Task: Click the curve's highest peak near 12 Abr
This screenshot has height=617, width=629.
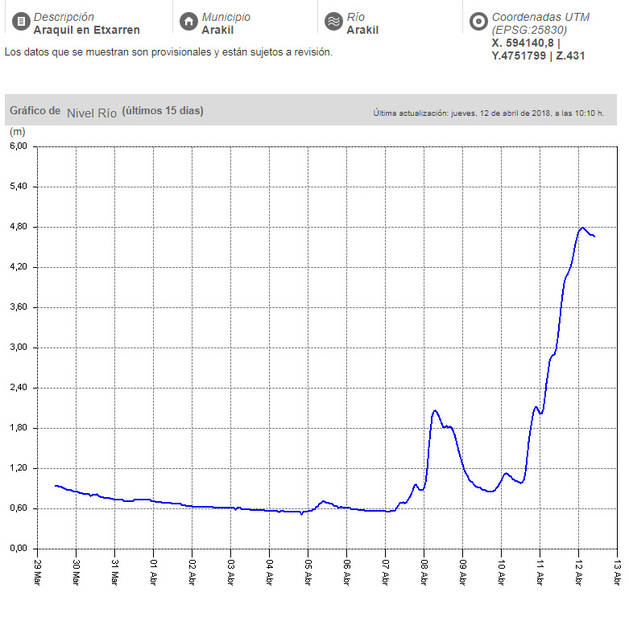Action: coord(582,228)
